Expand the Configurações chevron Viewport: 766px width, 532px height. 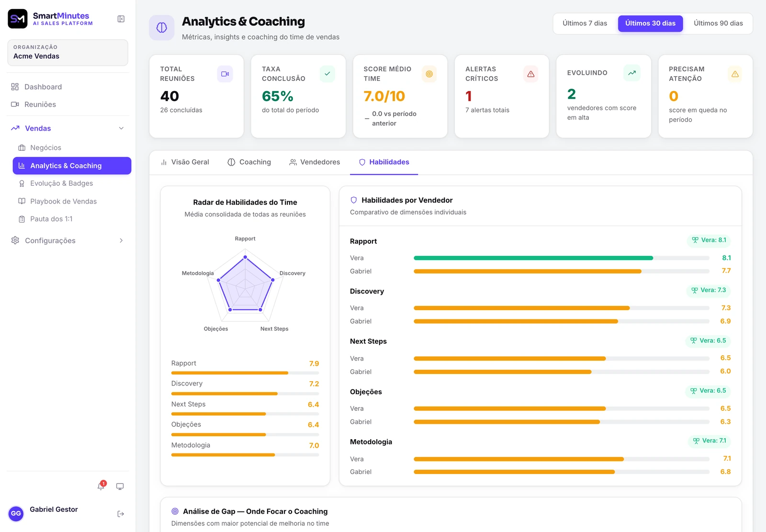tap(121, 240)
